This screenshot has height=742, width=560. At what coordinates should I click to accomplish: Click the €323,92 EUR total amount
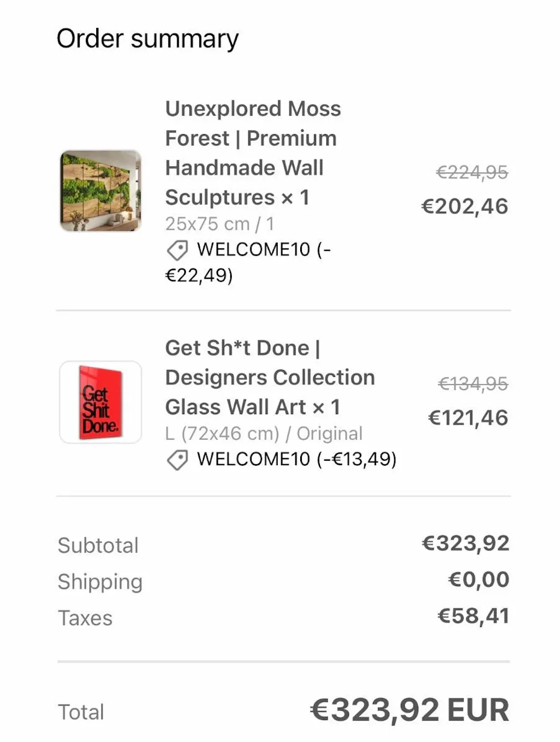click(410, 710)
